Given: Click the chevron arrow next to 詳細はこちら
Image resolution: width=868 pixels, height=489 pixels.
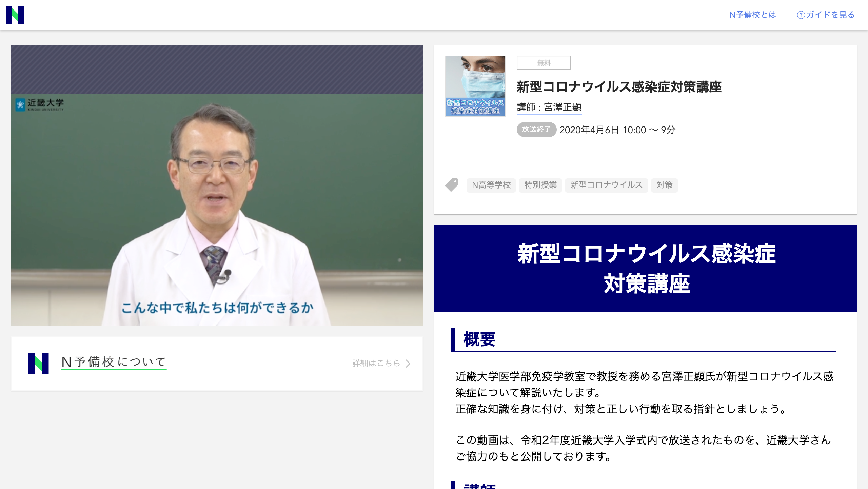Looking at the screenshot, I should (408, 364).
